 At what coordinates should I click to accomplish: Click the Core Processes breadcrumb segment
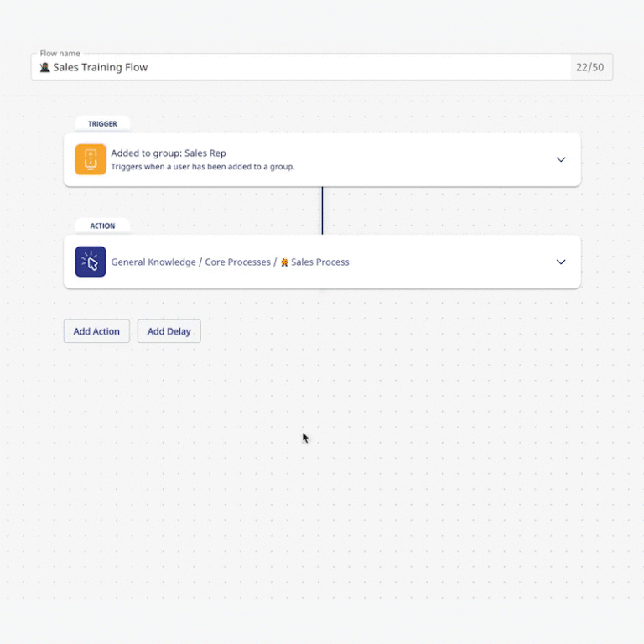(x=237, y=262)
